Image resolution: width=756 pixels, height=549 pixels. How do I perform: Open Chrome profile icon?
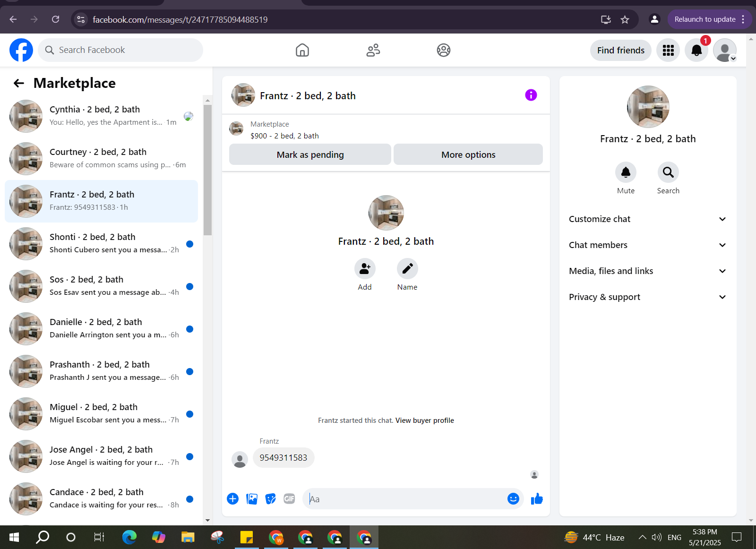point(654,19)
